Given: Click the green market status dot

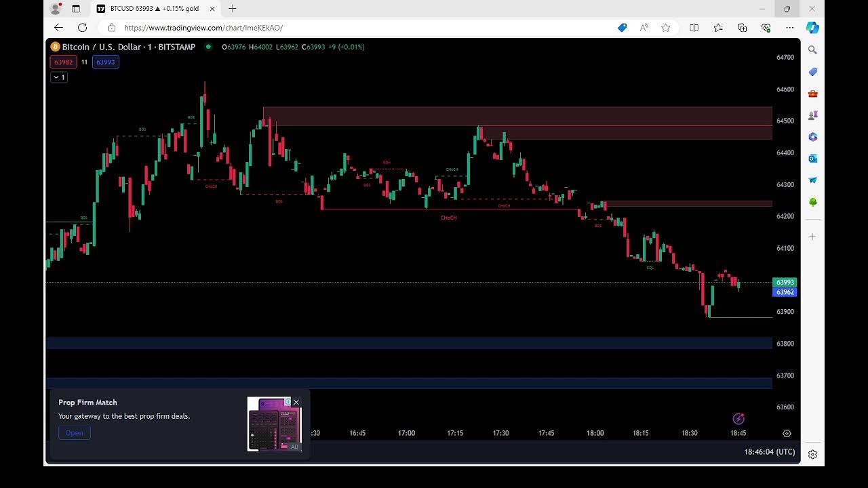Looking at the screenshot, I should click(x=208, y=47).
